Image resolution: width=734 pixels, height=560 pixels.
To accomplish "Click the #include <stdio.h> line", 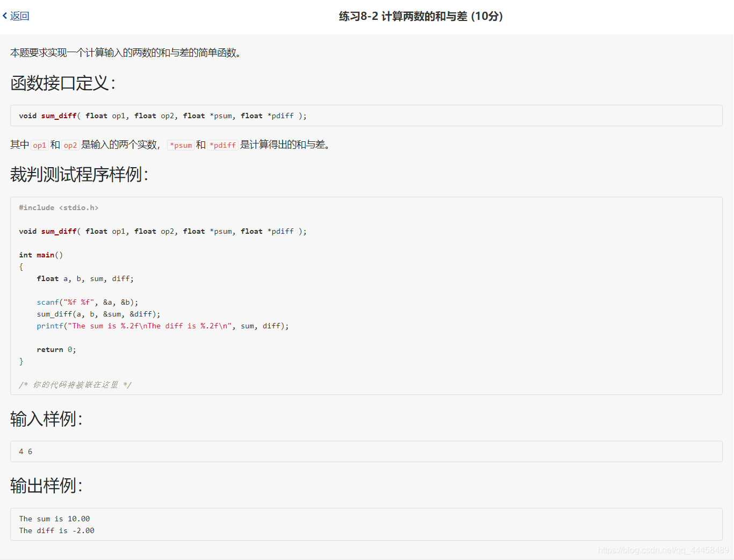I will (59, 207).
